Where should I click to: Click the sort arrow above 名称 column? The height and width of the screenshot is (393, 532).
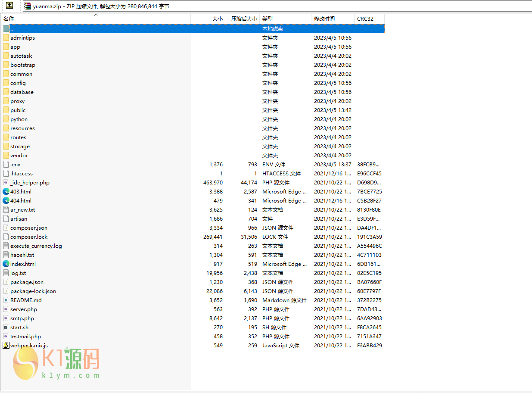[x=96, y=15]
